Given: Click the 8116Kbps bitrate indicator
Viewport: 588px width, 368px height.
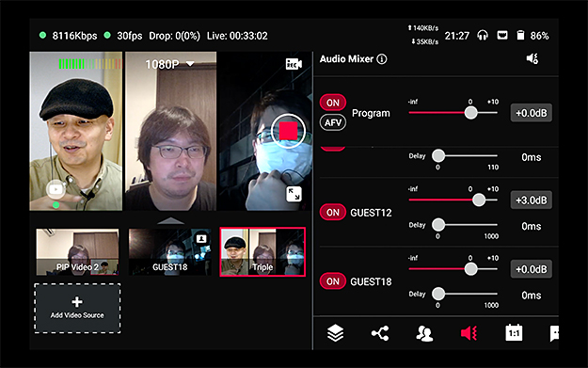Looking at the screenshot, I should (x=74, y=36).
